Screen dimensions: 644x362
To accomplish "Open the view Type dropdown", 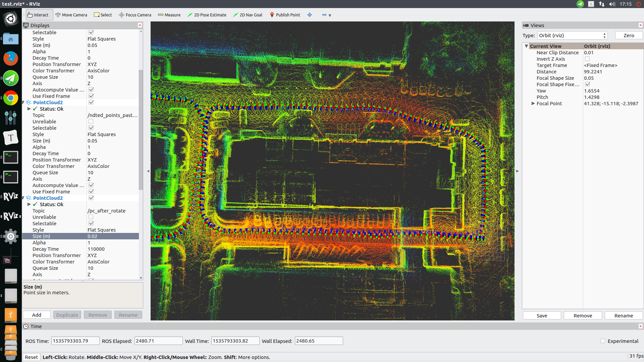I will click(572, 36).
